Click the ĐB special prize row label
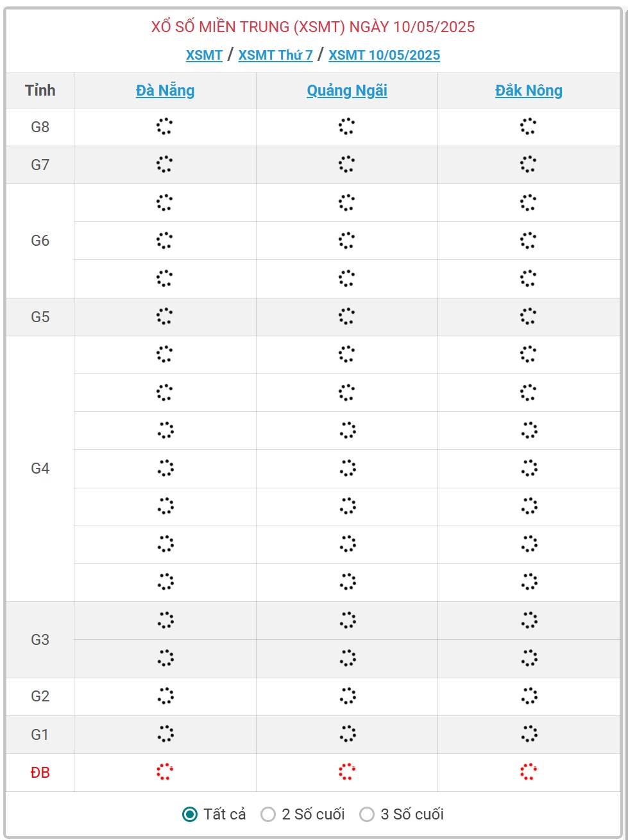 (x=40, y=773)
